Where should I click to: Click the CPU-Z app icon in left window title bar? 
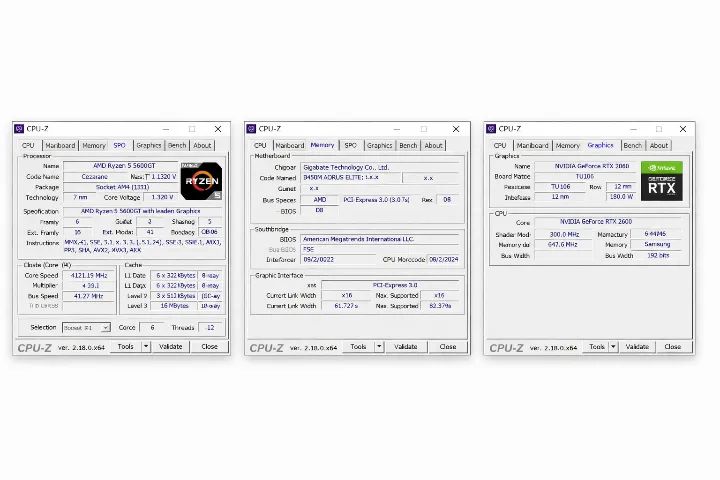click(19, 129)
